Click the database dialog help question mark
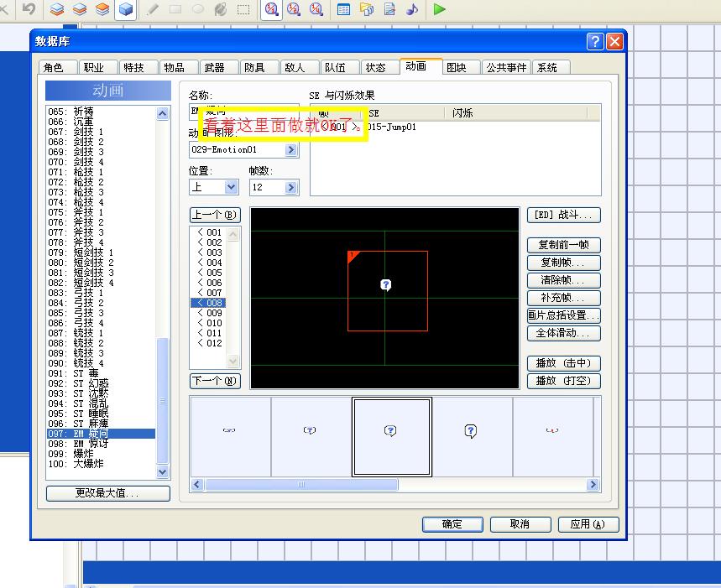Image resolution: width=721 pixels, height=588 pixels. pyautogui.click(x=595, y=42)
